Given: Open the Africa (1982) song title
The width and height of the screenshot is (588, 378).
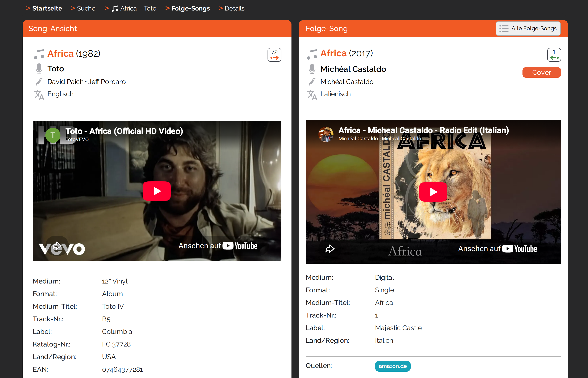Looking at the screenshot, I should point(60,54).
